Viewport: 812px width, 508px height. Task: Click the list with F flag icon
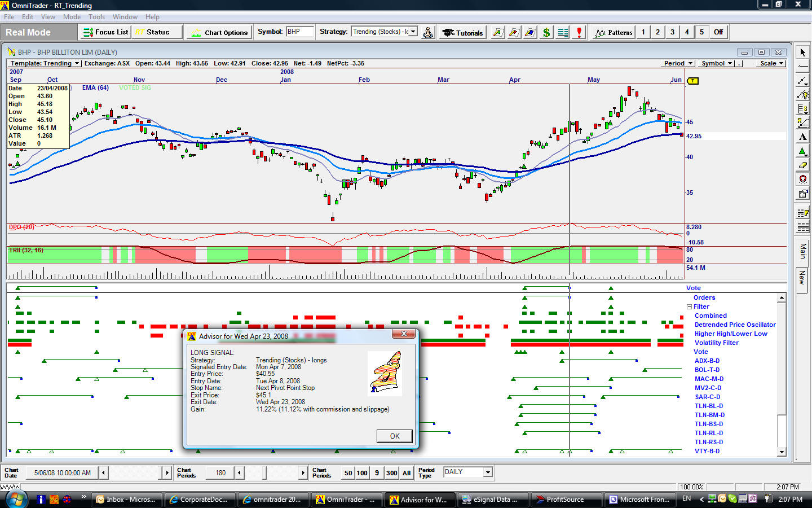pyautogui.click(x=802, y=213)
